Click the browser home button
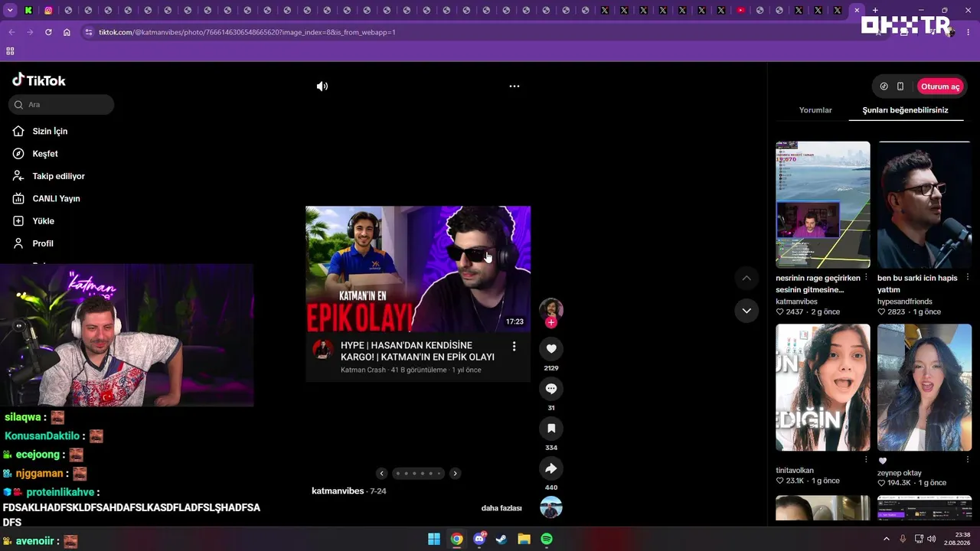 pos(67,32)
